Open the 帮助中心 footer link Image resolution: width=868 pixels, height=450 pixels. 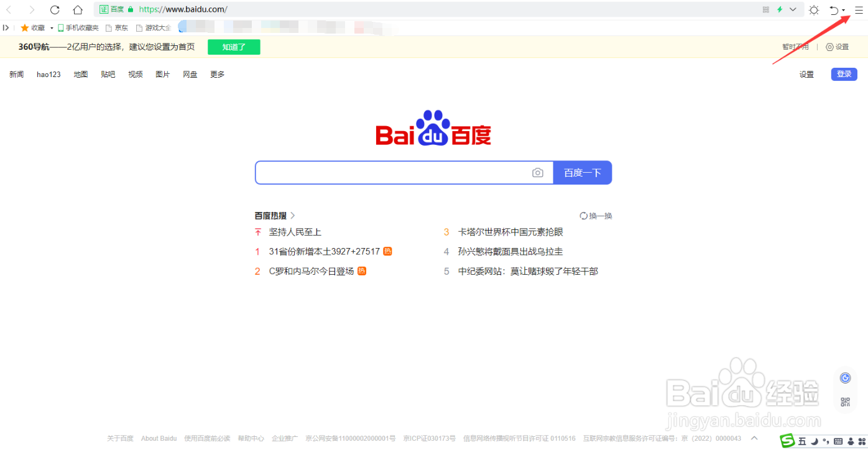[251, 438]
